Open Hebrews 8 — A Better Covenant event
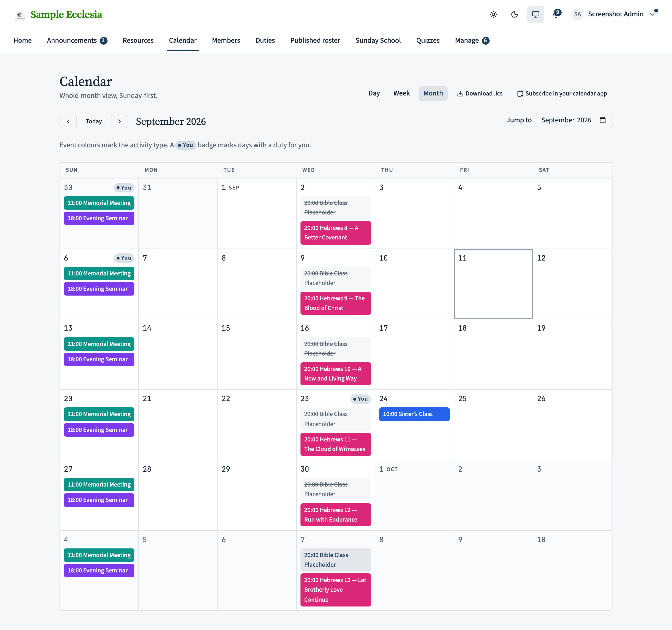 pyautogui.click(x=335, y=232)
